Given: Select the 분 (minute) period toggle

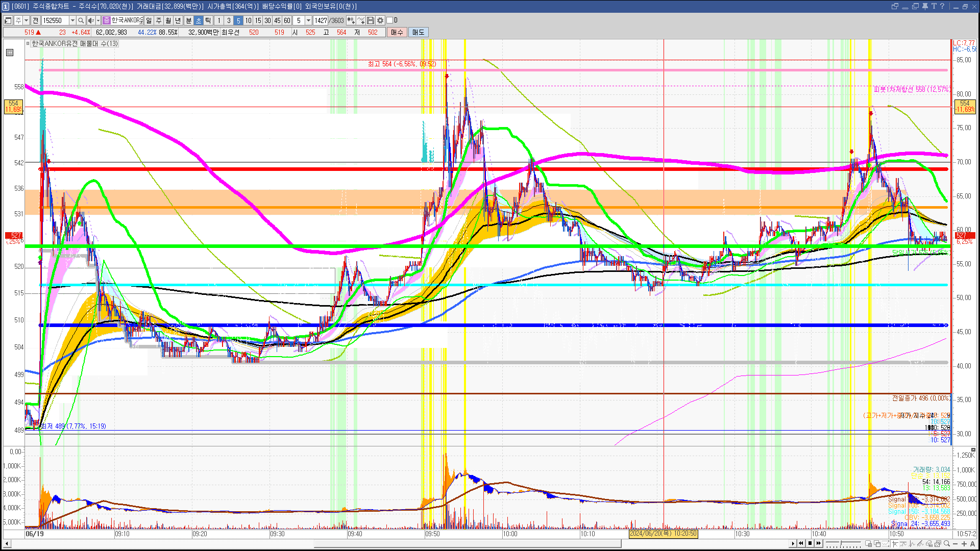Looking at the screenshot, I should coord(188,20).
